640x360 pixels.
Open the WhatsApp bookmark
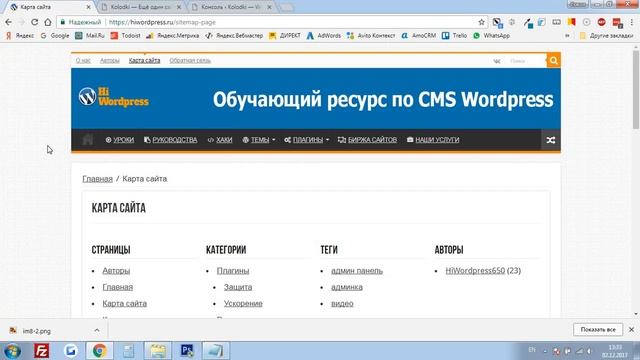coord(491,36)
